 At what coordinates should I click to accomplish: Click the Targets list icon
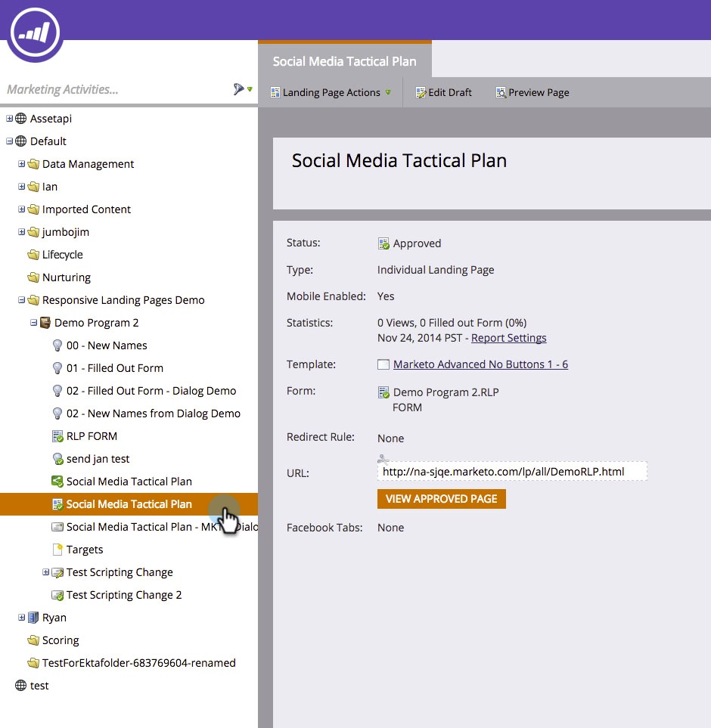57,550
